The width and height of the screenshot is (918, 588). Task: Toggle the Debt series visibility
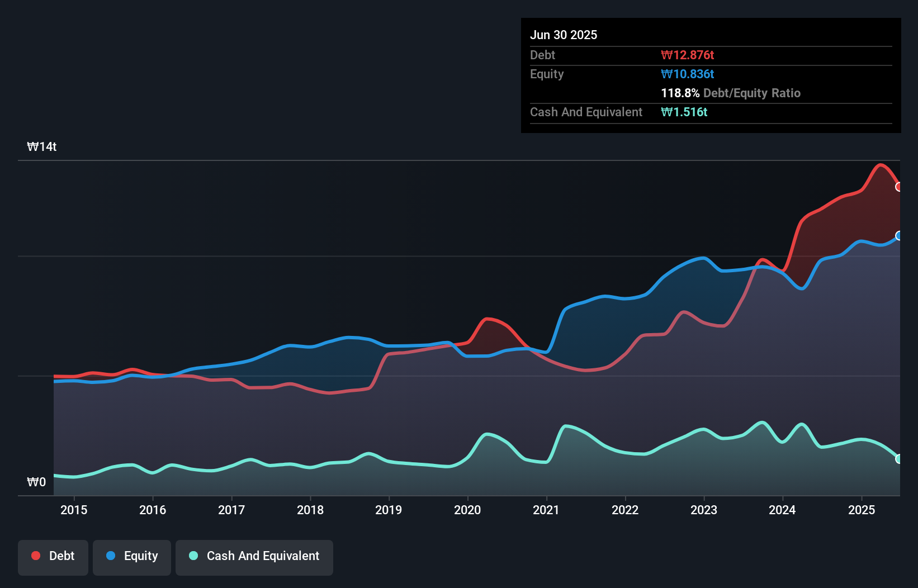tap(53, 556)
